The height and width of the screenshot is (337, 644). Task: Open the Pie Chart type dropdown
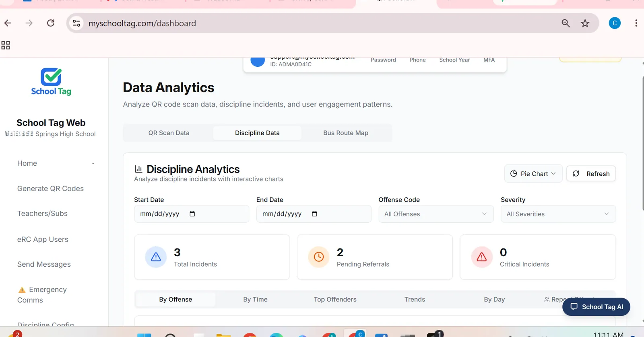click(x=533, y=174)
